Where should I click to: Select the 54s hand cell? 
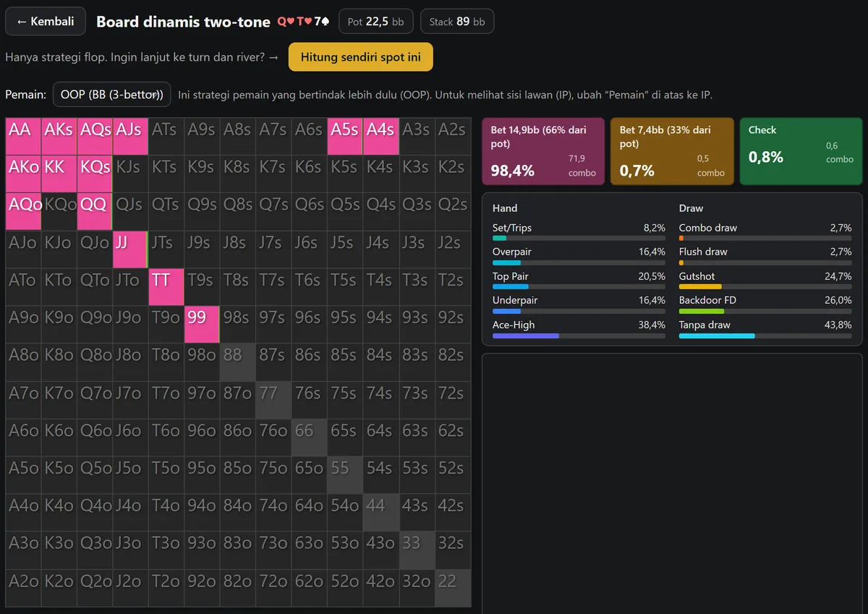381,475
